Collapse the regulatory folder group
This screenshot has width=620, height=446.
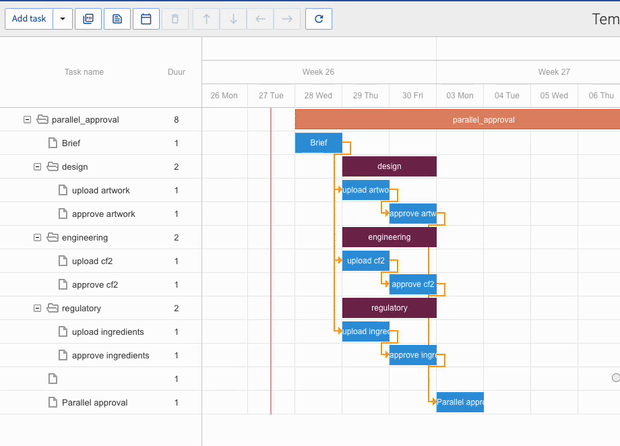(x=37, y=308)
